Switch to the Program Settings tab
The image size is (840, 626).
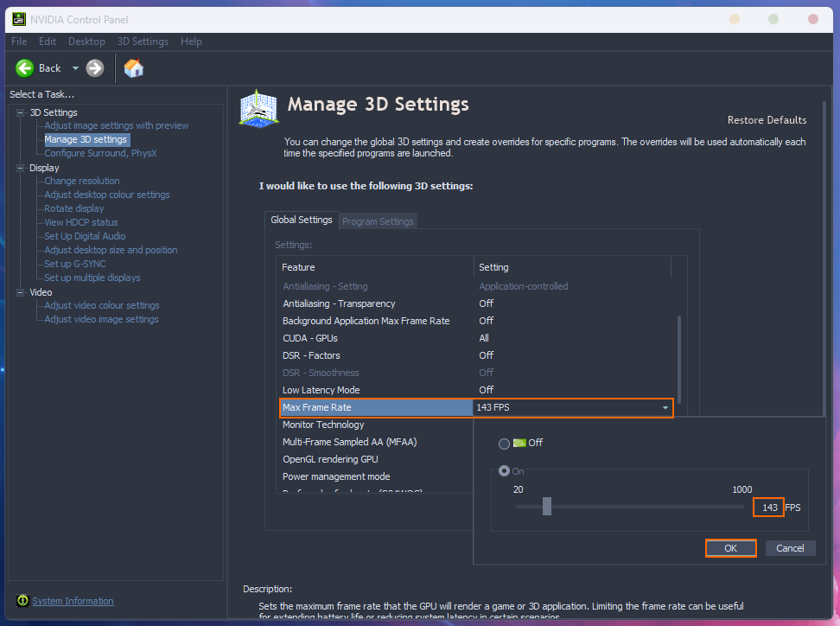point(378,221)
